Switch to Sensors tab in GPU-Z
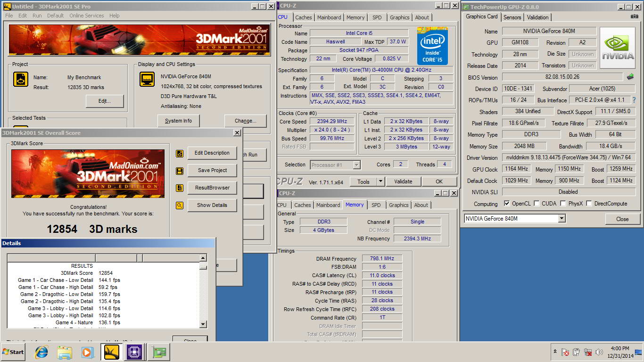This screenshot has height=362, width=644. click(512, 17)
